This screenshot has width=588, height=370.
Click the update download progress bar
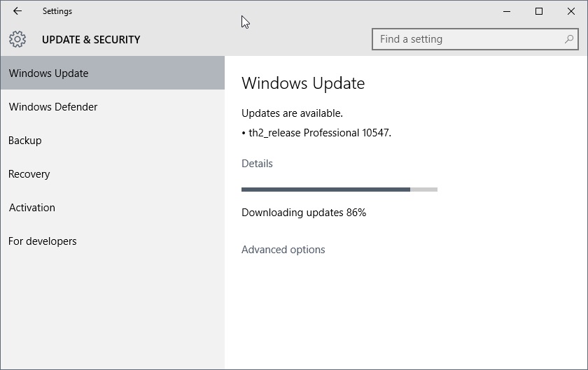point(339,190)
